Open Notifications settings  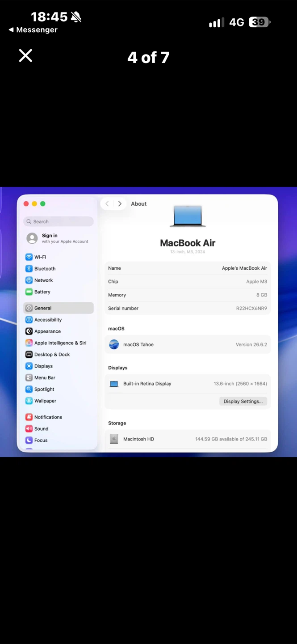point(59,417)
